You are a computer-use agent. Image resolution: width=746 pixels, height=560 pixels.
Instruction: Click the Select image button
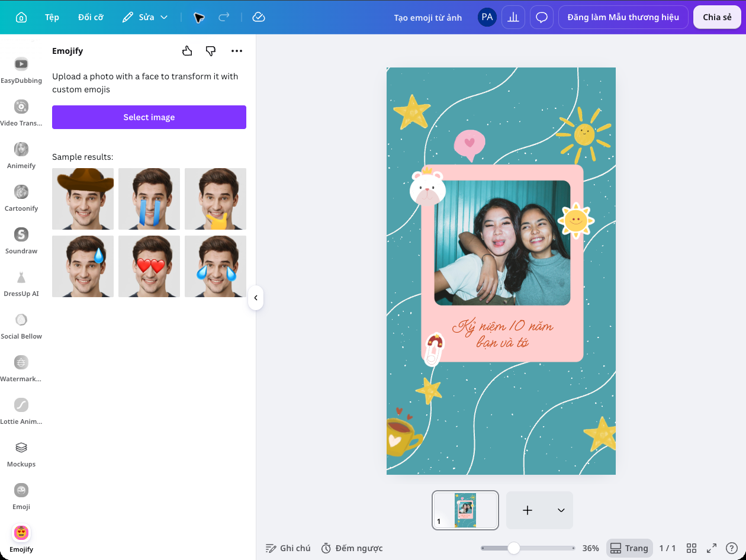149,117
